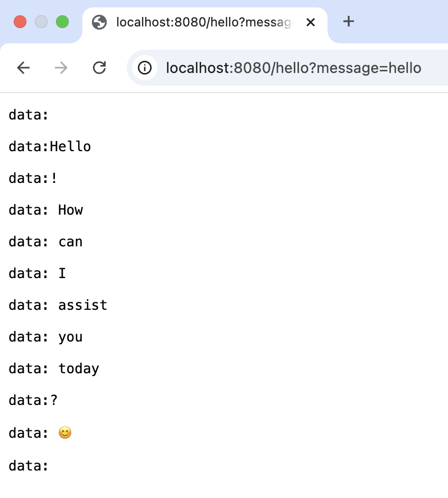448x498 pixels.
Task: Click the word "you" in output
Action: 70,337
